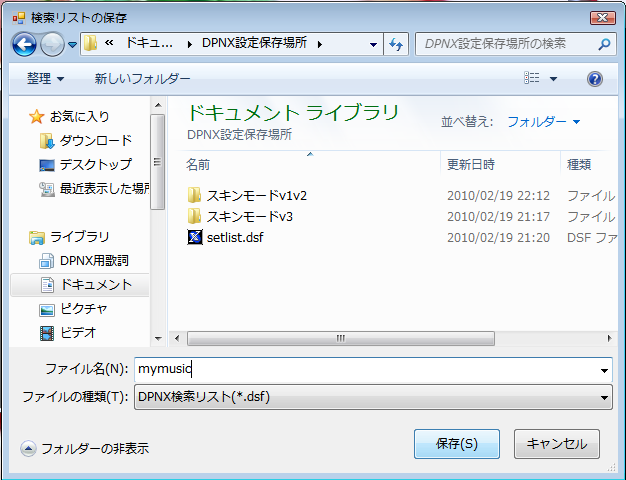Open ピクチャ library
626x480 pixels.
pos(84,309)
